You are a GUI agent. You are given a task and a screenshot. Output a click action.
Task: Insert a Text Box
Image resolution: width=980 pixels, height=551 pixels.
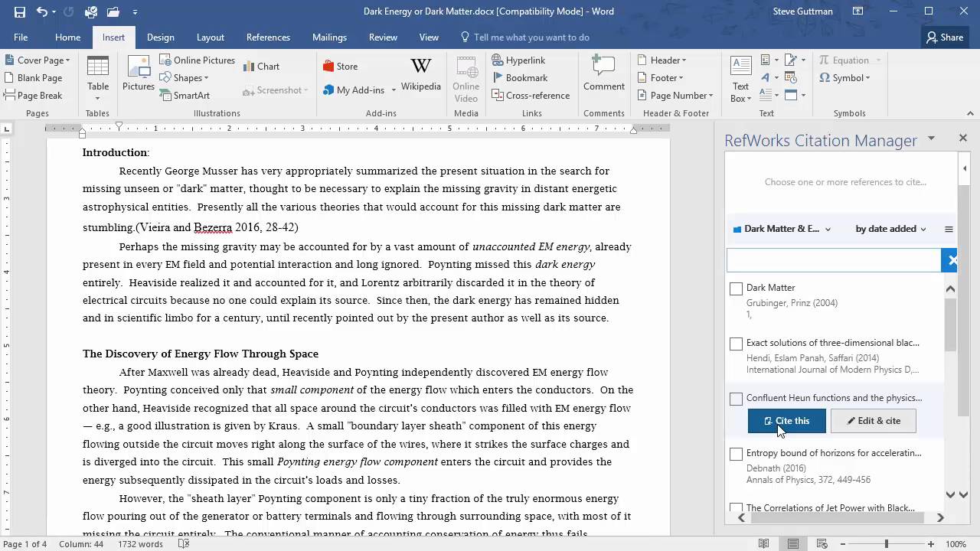pos(740,79)
